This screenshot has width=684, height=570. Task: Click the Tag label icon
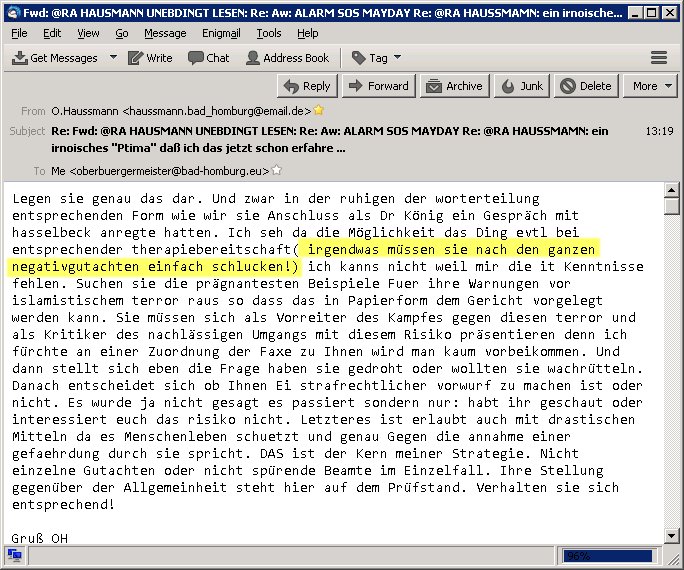pos(359,58)
